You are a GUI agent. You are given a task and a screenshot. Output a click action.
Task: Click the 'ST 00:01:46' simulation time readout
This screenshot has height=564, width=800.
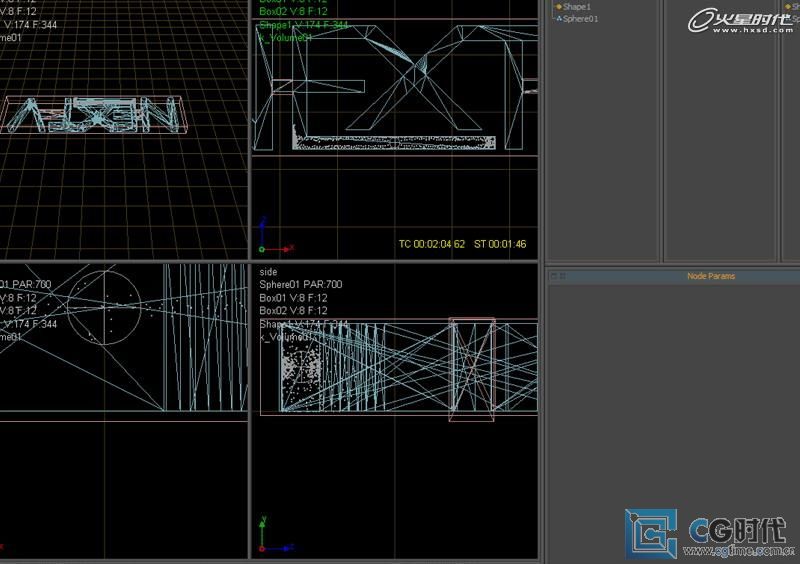point(500,244)
